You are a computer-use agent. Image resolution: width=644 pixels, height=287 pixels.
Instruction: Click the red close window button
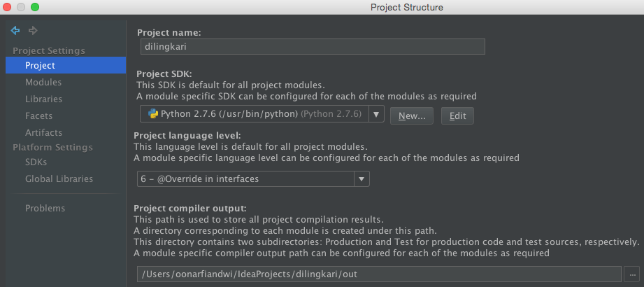[x=8, y=7]
